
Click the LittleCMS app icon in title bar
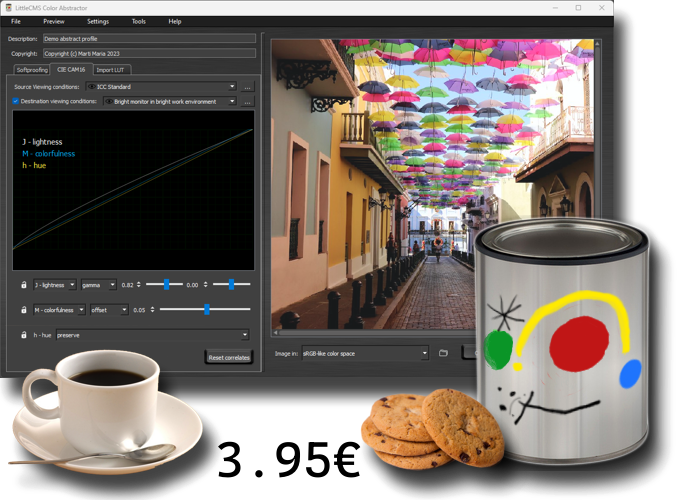pos(8,8)
